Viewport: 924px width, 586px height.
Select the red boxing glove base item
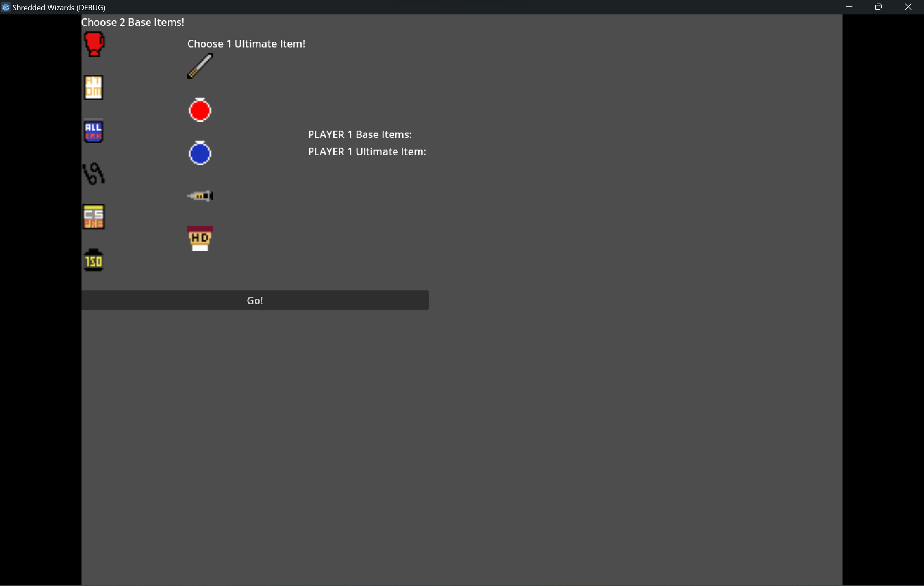pos(94,44)
